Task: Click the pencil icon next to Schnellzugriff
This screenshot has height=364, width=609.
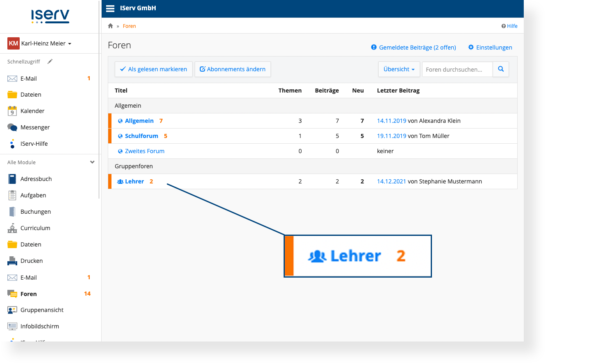Action: point(50,61)
